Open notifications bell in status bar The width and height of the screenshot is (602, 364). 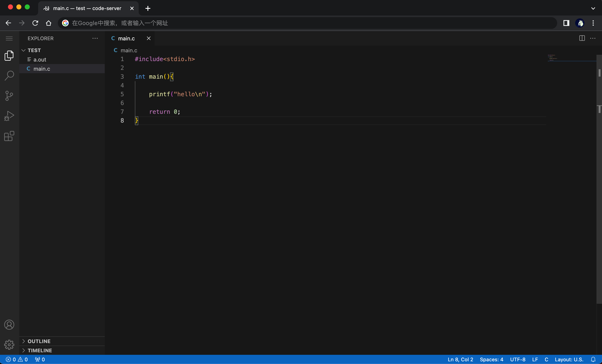coord(593,359)
